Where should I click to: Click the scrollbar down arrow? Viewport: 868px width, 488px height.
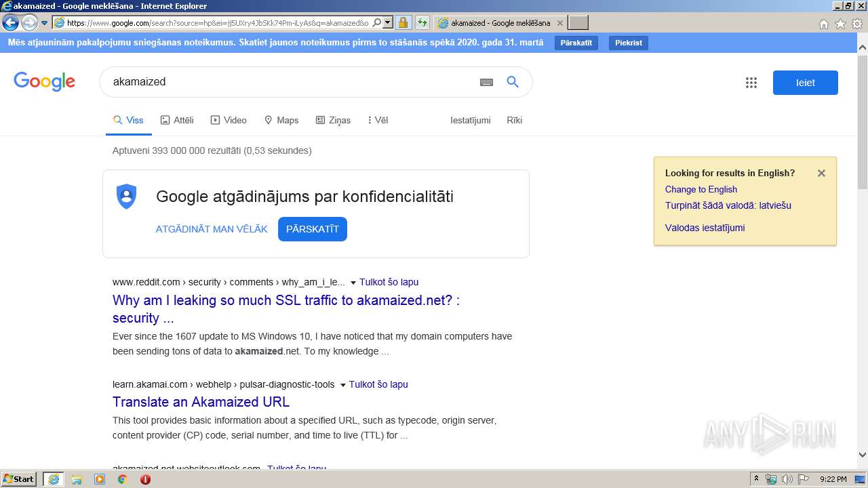pos(863,455)
